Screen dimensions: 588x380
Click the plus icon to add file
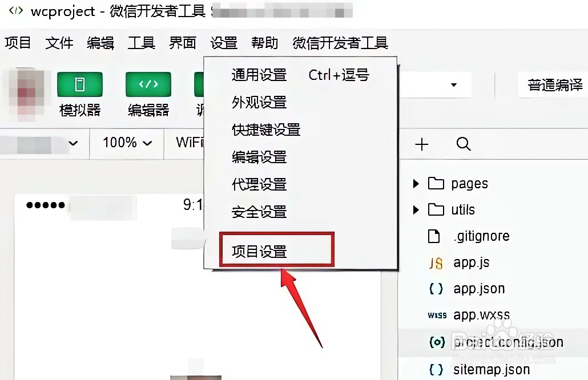(x=422, y=144)
